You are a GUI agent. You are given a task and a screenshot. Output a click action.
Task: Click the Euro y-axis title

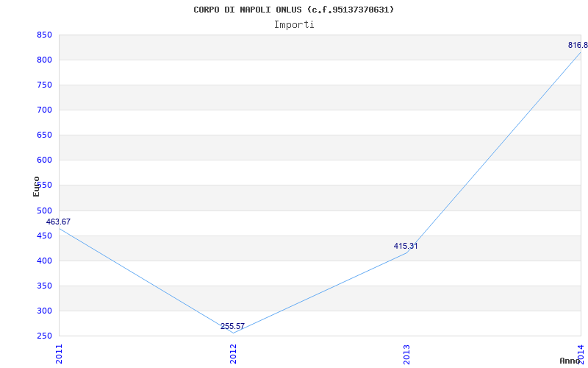pyautogui.click(x=36, y=187)
